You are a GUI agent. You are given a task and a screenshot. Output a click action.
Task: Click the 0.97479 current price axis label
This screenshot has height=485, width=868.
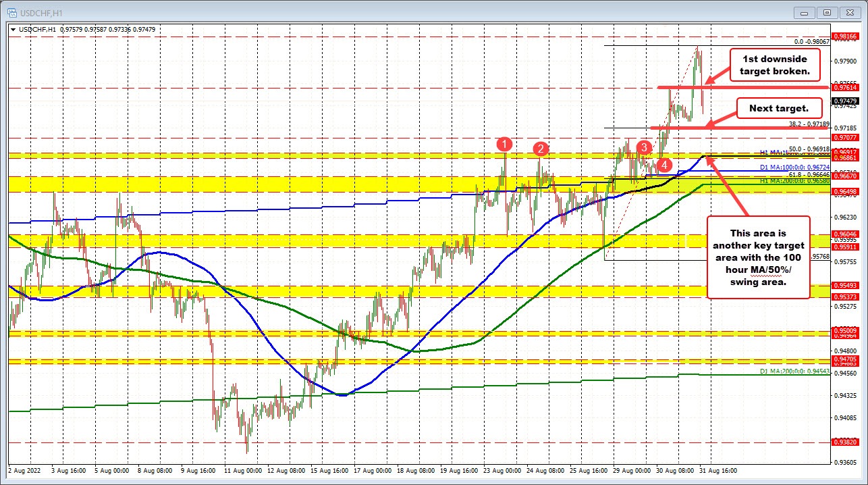[846, 102]
